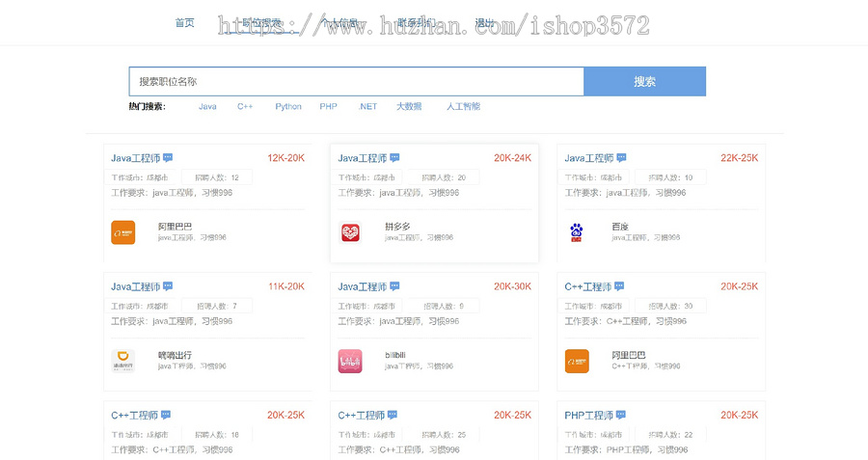Open chat icon on 12K-20K Java工程师 card
This screenshot has width=868, height=460.
[168, 158]
